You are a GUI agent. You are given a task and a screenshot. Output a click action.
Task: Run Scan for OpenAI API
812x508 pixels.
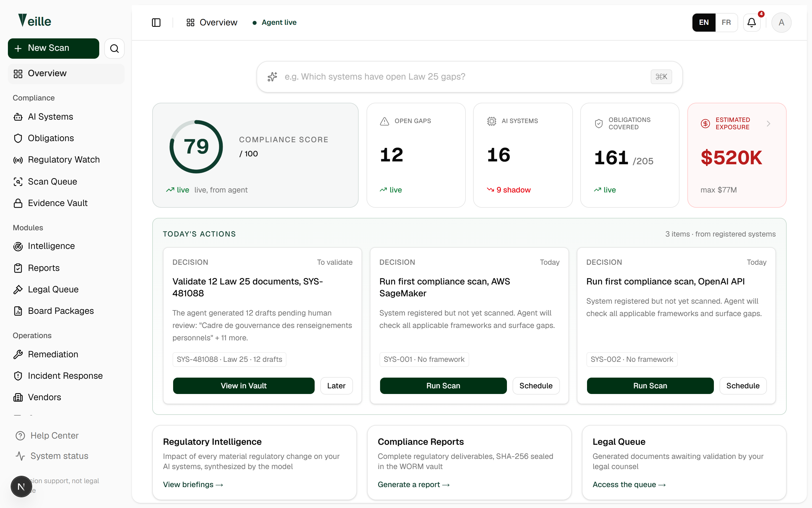[x=650, y=386]
